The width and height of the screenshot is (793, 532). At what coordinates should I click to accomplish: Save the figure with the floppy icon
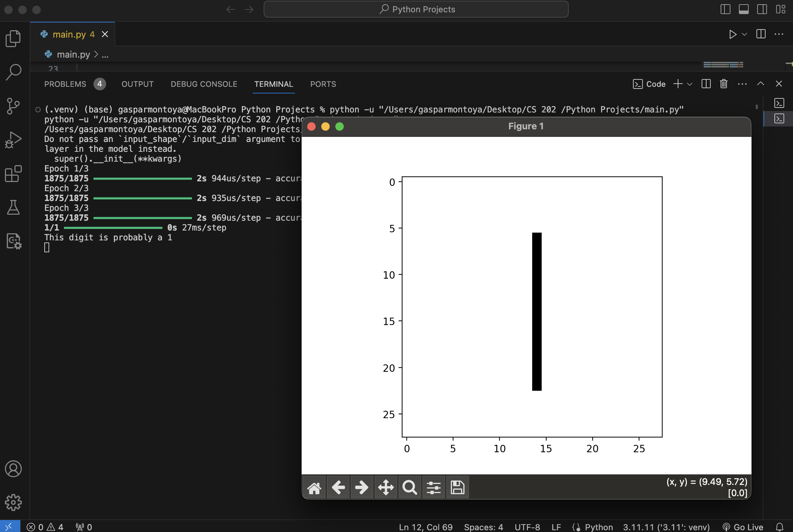[x=457, y=487]
